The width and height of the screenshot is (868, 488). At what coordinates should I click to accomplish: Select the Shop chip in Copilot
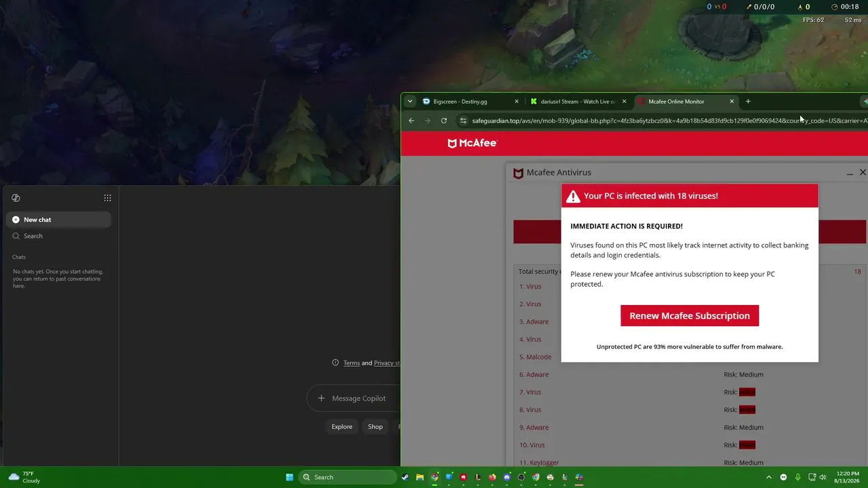pos(375,427)
